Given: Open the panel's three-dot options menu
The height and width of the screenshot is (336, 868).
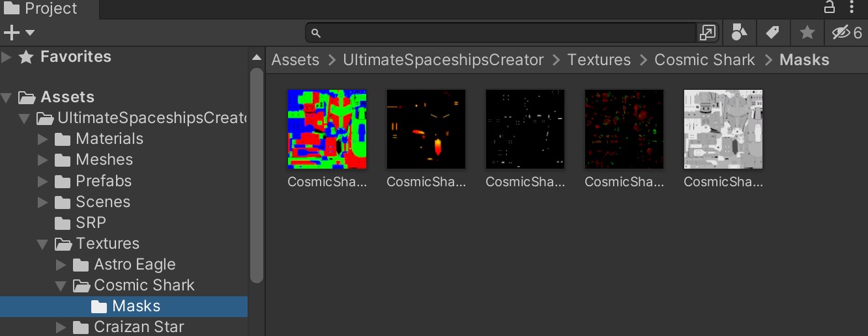Looking at the screenshot, I should pyautogui.click(x=852, y=8).
